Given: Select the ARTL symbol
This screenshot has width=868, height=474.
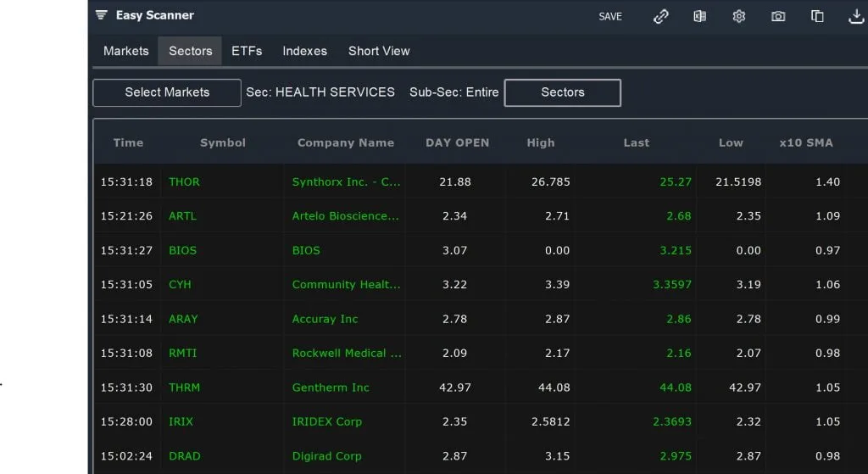Looking at the screenshot, I should [x=183, y=216].
